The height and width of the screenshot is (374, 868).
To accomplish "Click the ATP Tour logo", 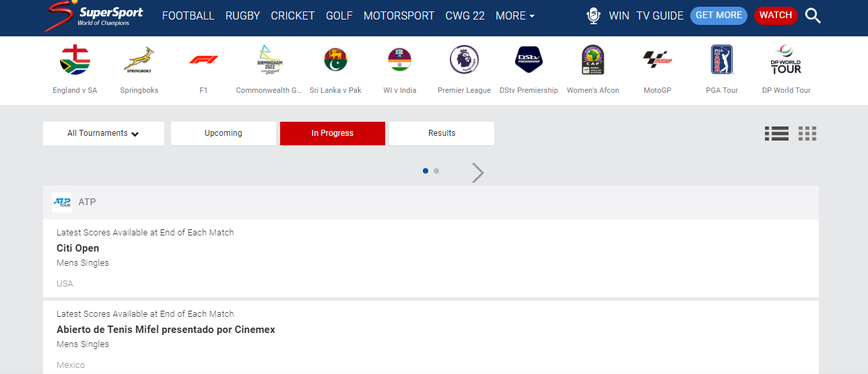I will (x=62, y=202).
